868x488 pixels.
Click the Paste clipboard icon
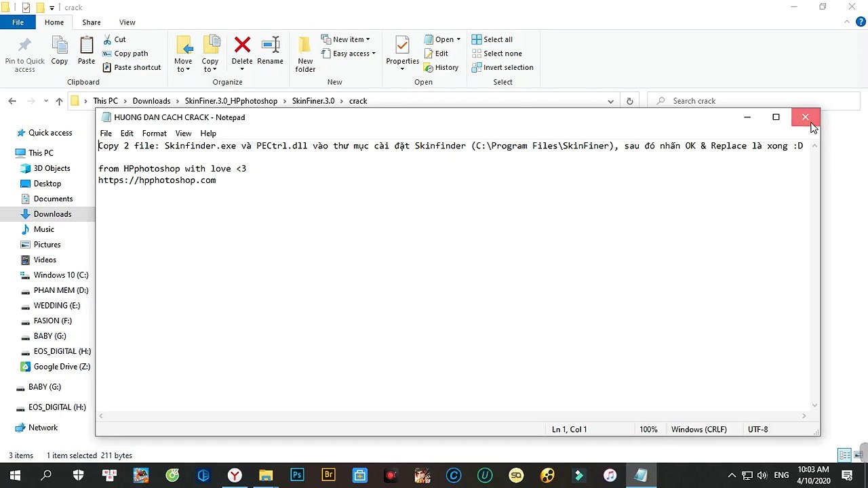coord(87,46)
